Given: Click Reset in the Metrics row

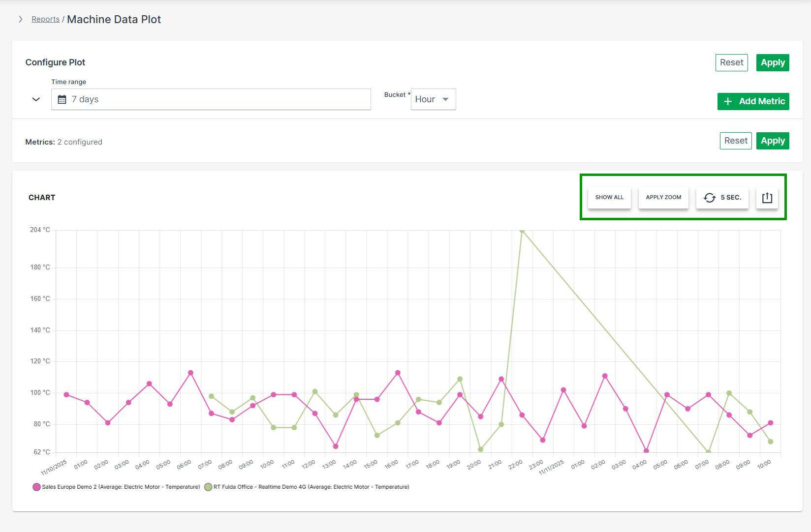Looking at the screenshot, I should (735, 141).
